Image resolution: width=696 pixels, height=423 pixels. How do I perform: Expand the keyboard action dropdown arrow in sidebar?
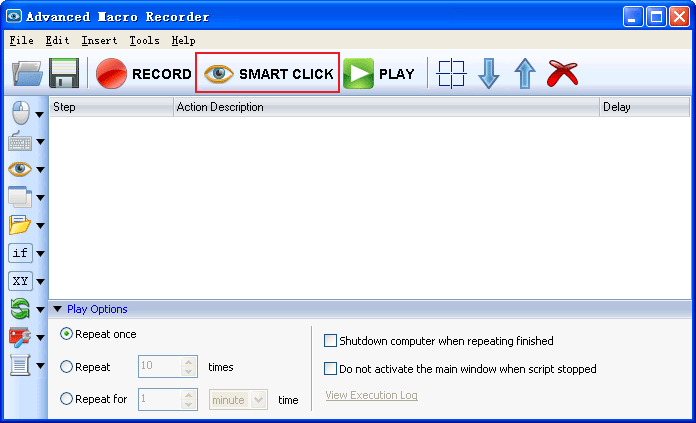pos(40,142)
